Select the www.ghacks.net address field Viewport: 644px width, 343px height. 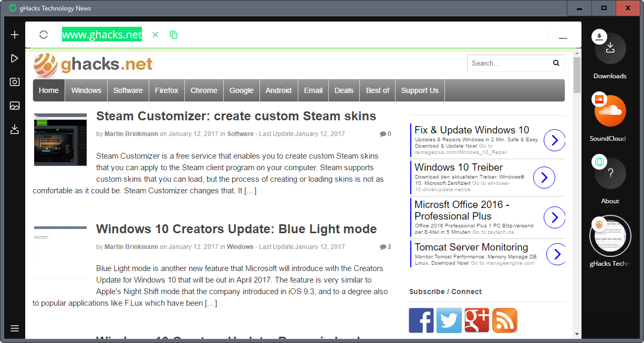coord(102,35)
